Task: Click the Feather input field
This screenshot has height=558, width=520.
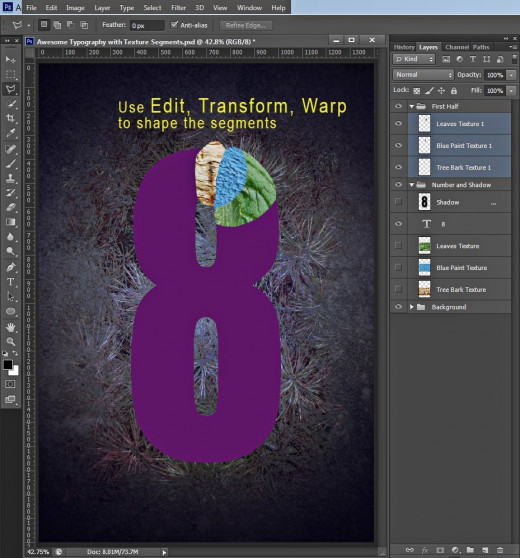Action: click(x=147, y=25)
